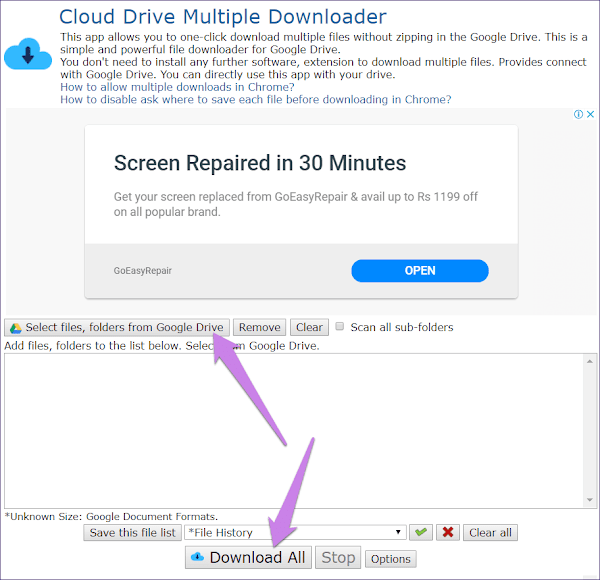This screenshot has width=600, height=580.
Task: Close the advertisement with the X
Action: point(590,114)
